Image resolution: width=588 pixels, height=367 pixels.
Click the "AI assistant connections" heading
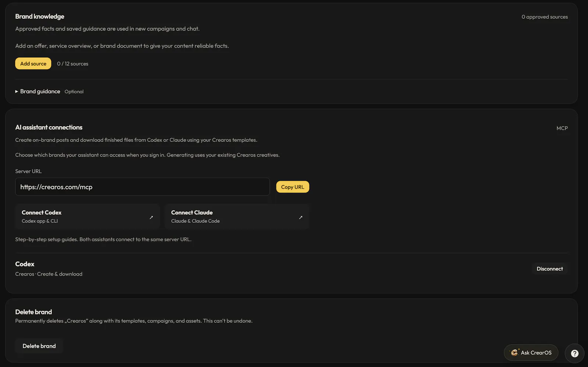coord(49,127)
